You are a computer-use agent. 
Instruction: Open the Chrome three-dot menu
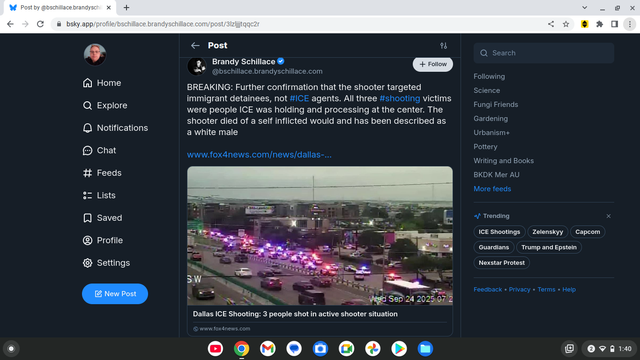pyautogui.click(x=630, y=24)
